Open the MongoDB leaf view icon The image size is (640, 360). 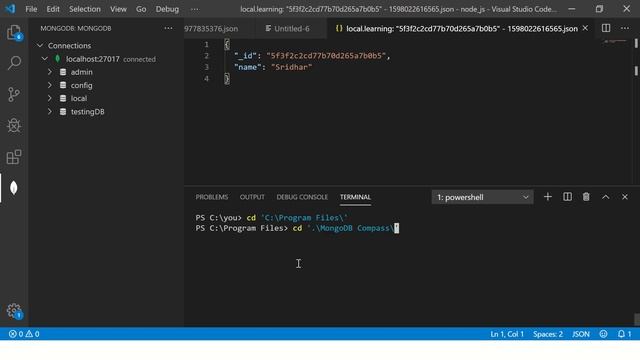click(x=14, y=188)
